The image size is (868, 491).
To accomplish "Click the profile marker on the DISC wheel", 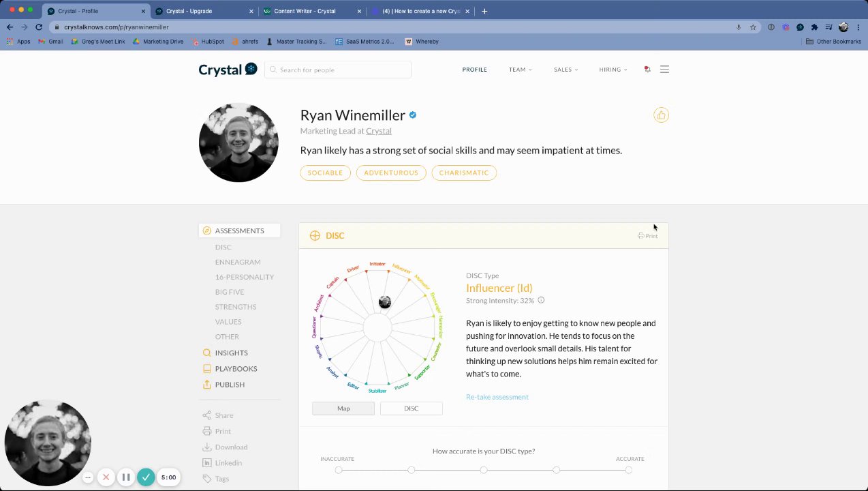I will [x=385, y=302].
